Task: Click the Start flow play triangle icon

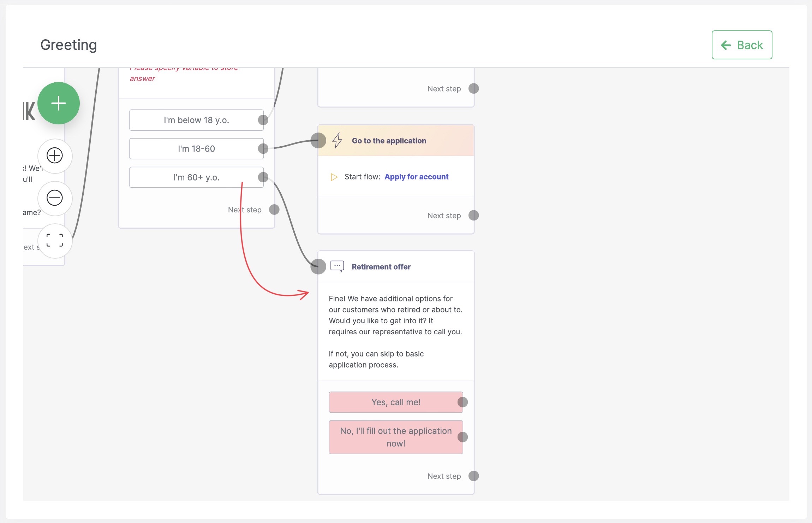Action: (334, 177)
